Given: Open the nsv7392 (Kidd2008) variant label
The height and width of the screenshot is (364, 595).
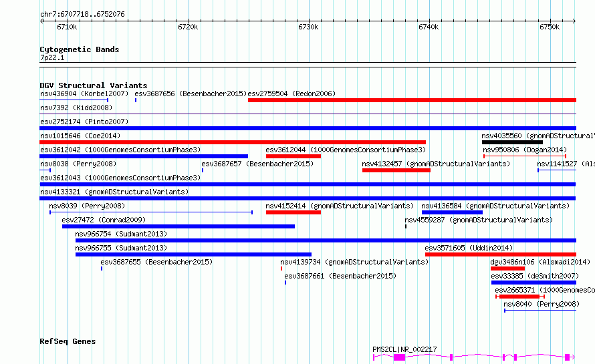Looking at the screenshot, I should pos(76,108).
